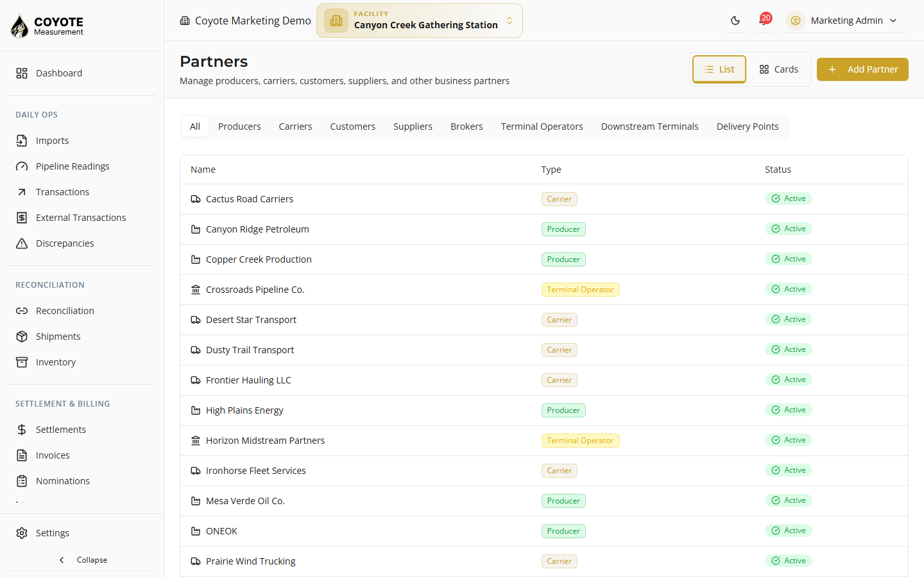Screen dimensions: 924x578
Task: Click Terminal Operator badge for Crossroads Pipeline
Action: click(580, 290)
